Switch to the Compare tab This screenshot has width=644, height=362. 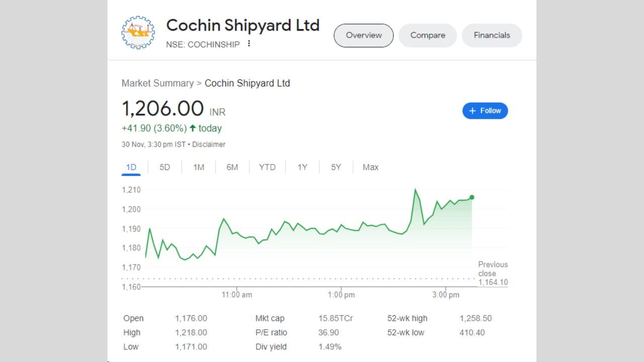428,35
